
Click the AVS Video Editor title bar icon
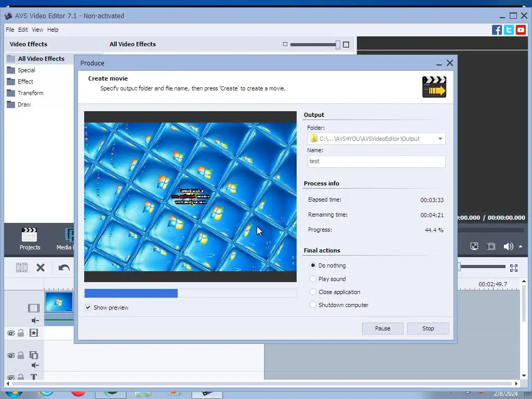click(x=8, y=16)
